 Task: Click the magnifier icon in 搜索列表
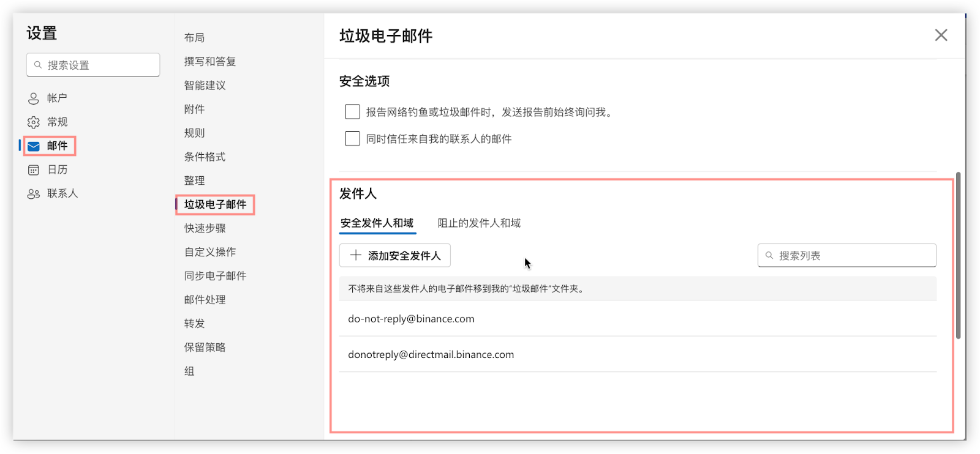click(x=769, y=256)
